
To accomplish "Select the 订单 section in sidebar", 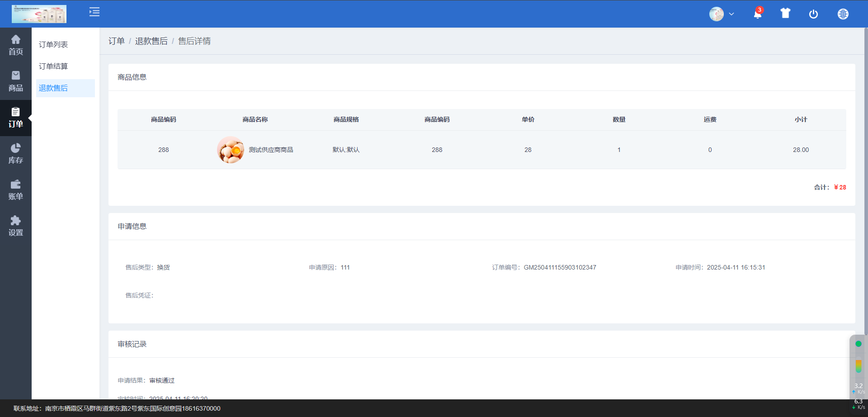I will tap(16, 118).
